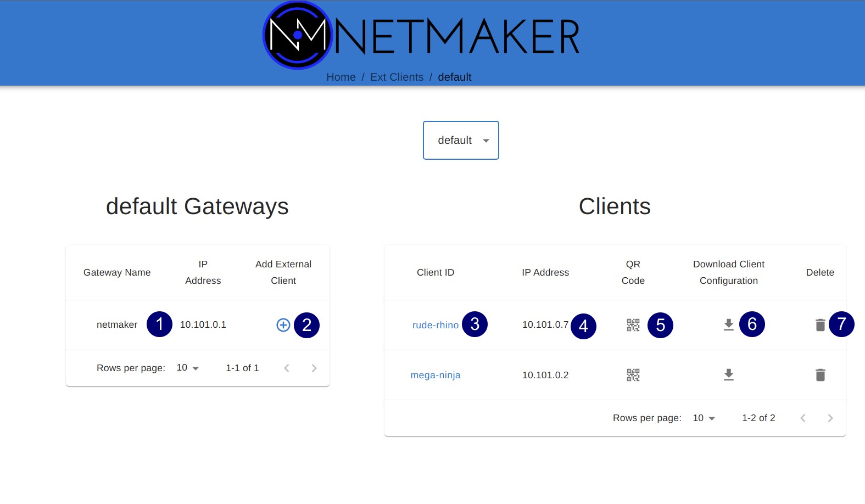Go to next page of Gateways table
Screen dimensions: 865x504
(314, 368)
